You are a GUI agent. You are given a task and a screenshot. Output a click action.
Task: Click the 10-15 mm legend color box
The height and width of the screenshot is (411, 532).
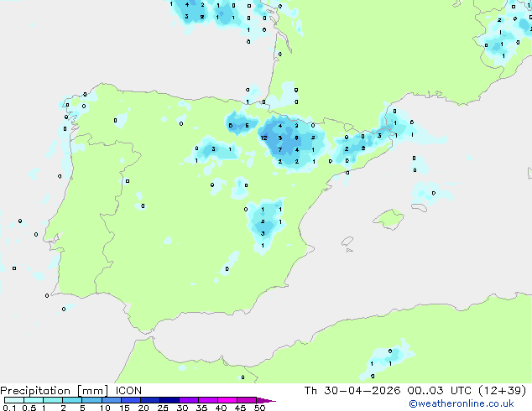pyautogui.click(x=112, y=400)
